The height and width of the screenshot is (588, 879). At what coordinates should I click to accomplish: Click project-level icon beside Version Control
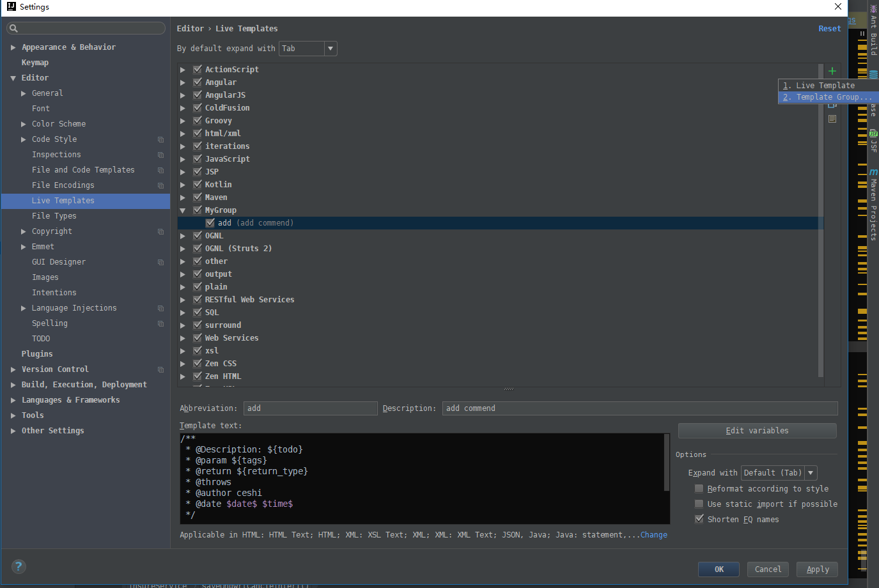click(x=160, y=369)
